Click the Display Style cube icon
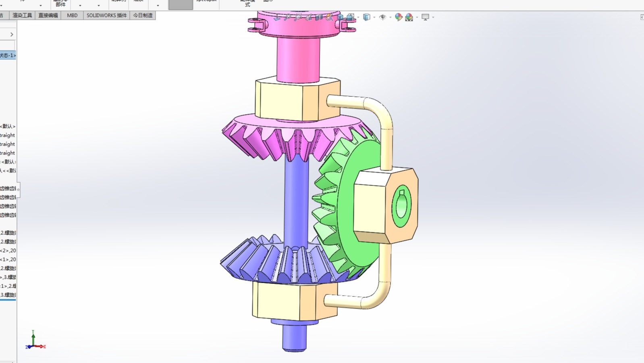Viewport: 644px width, 363px height. [367, 17]
